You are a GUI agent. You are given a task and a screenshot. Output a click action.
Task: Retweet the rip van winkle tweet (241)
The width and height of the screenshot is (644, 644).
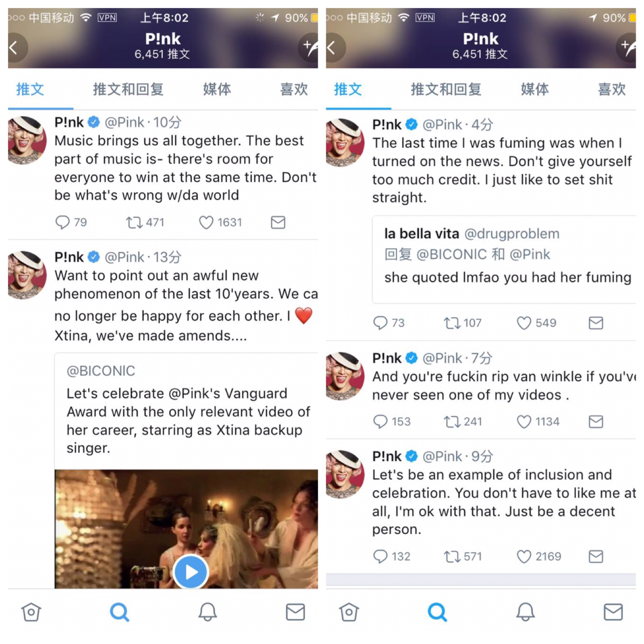(x=452, y=422)
